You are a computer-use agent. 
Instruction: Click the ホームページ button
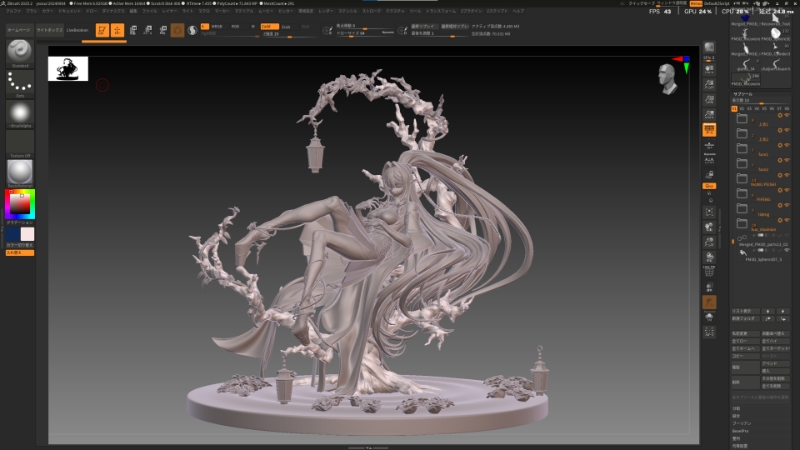19,30
